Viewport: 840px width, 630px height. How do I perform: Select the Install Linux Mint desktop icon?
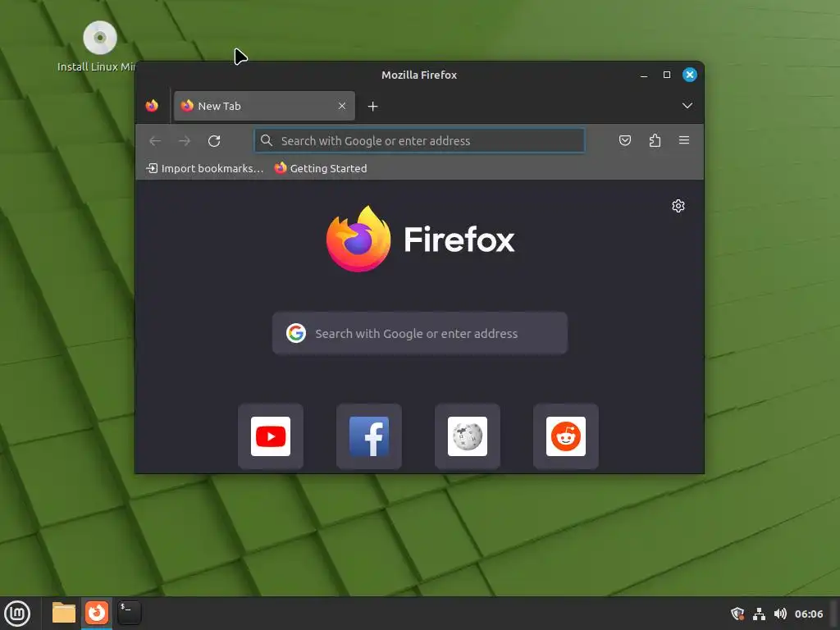coord(99,47)
